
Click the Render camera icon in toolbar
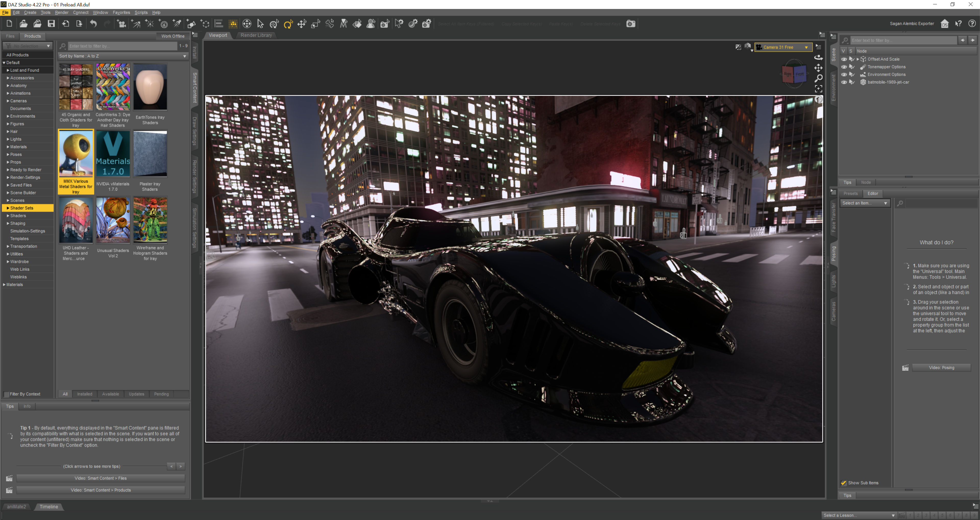(630, 23)
